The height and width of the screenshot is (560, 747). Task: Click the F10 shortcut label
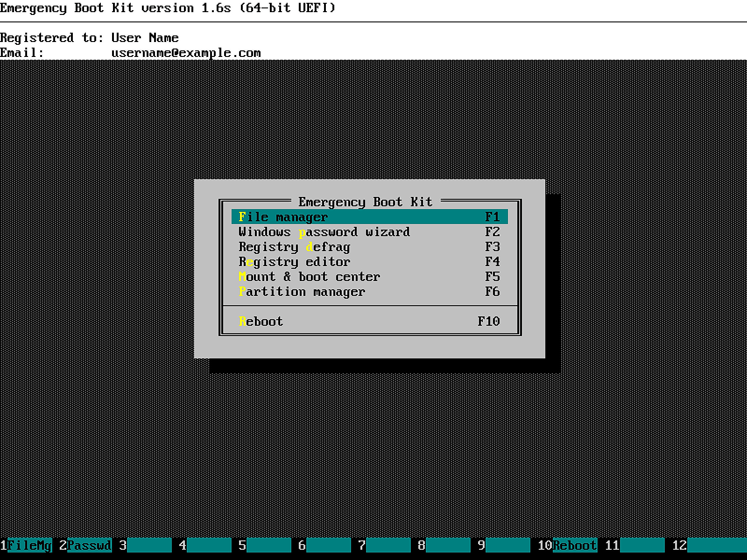(489, 321)
